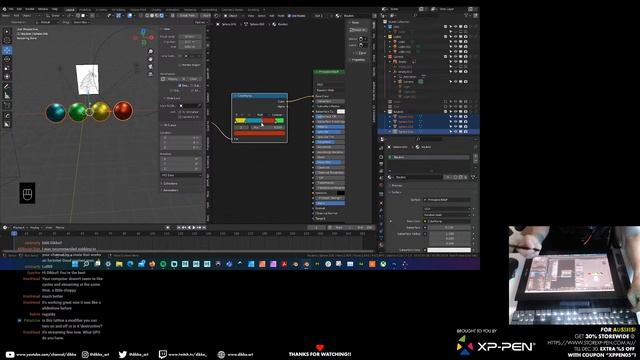Toggle camera view with the camera gizmo

151,67
